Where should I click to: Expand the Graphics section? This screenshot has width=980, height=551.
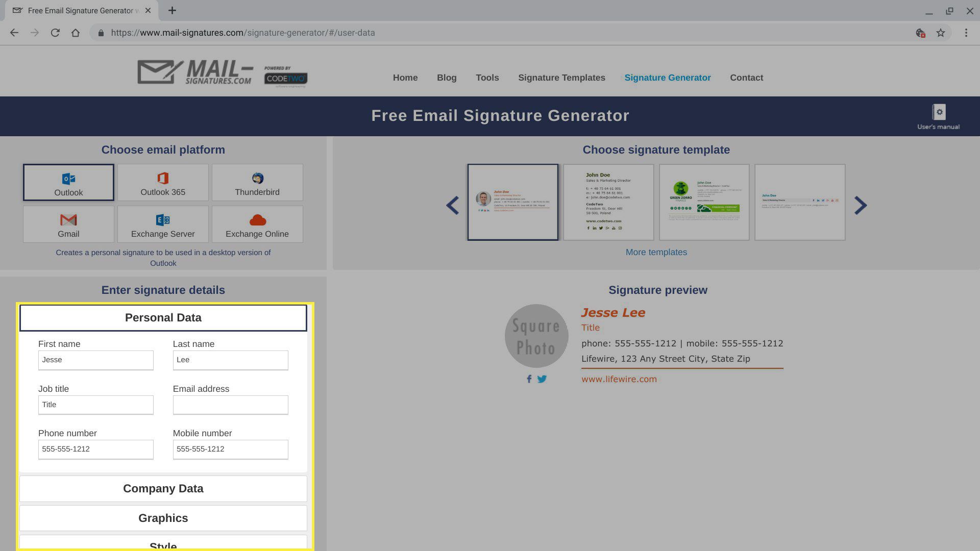click(x=163, y=517)
